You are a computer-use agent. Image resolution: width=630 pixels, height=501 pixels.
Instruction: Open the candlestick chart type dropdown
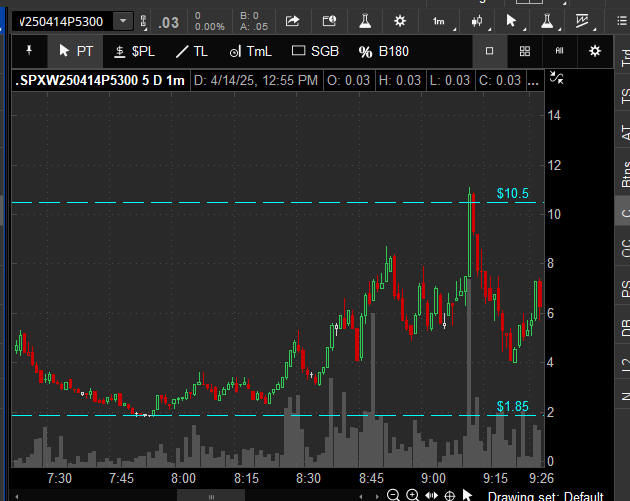coord(477,21)
